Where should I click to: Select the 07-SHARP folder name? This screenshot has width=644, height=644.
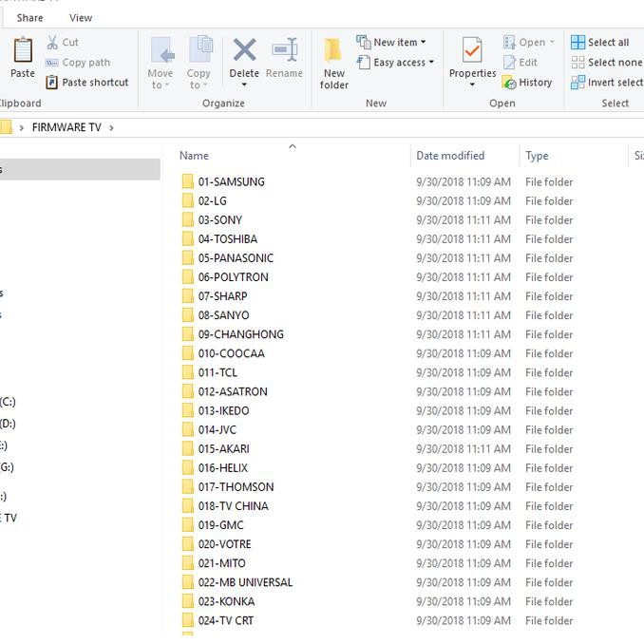click(222, 296)
